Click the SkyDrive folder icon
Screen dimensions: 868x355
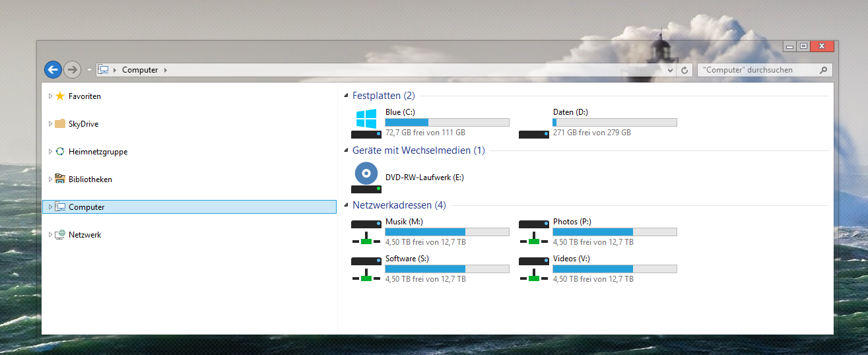(60, 123)
